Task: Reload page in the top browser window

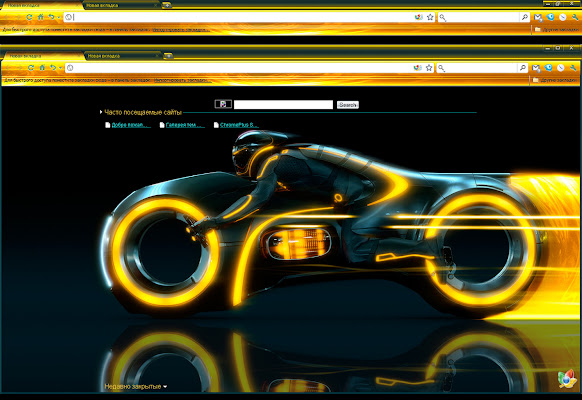Action: [29, 17]
